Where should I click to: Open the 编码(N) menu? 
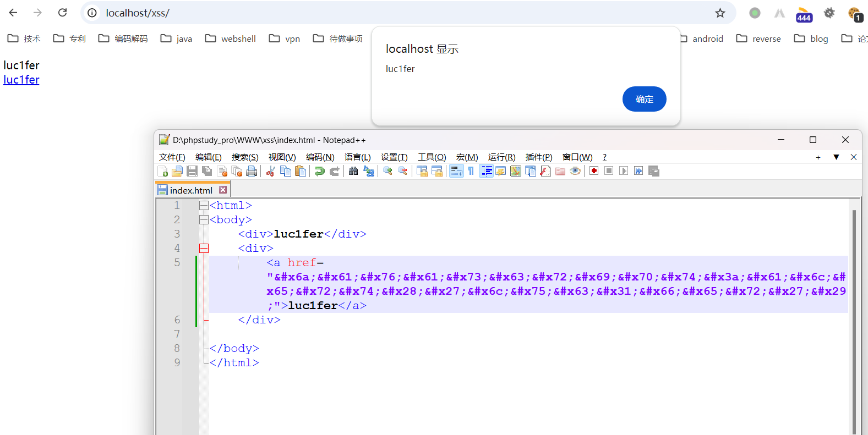pyautogui.click(x=320, y=157)
